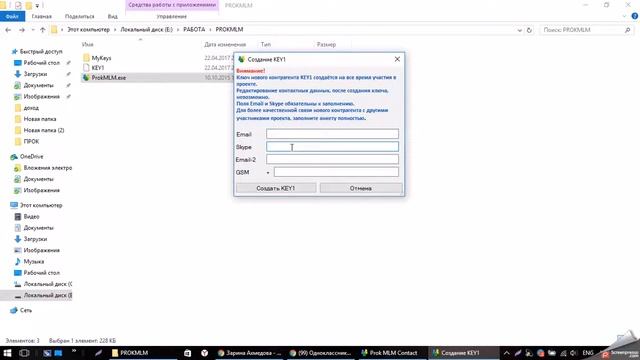Select the KEY1 file
Viewport: 640px width, 360px height.
(98, 68)
